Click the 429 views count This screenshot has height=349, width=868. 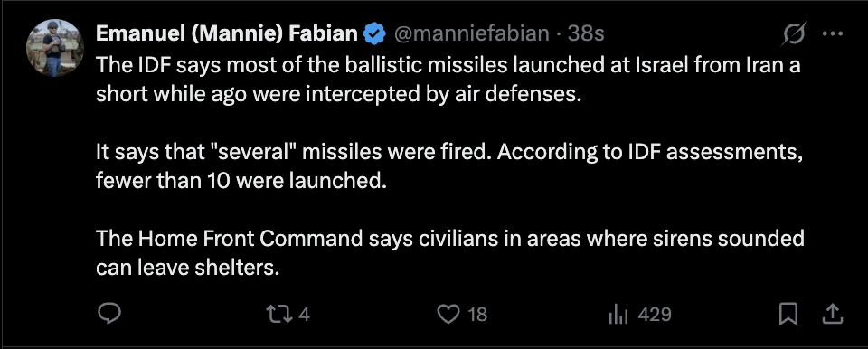click(655, 315)
